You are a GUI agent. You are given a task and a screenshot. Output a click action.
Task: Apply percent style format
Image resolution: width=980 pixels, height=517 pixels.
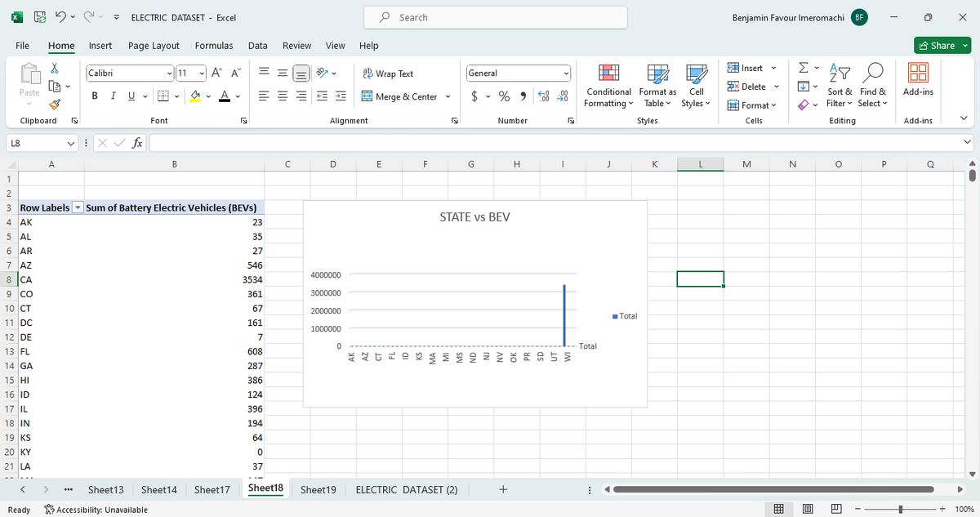504,96
